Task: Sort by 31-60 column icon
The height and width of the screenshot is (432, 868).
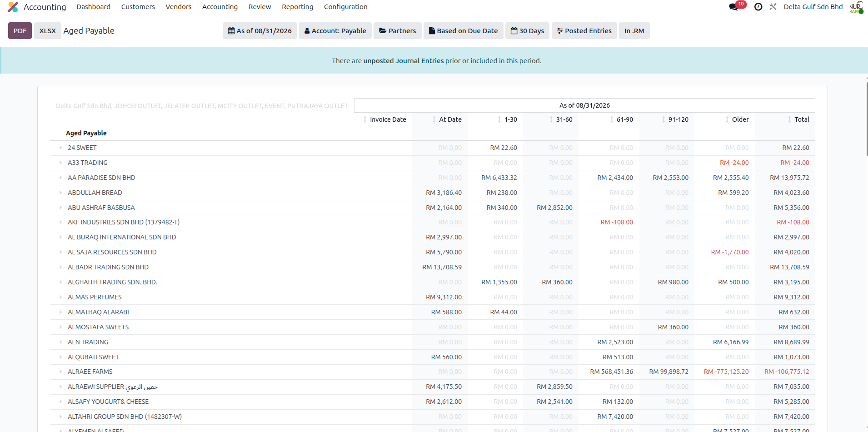Action: point(551,119)
